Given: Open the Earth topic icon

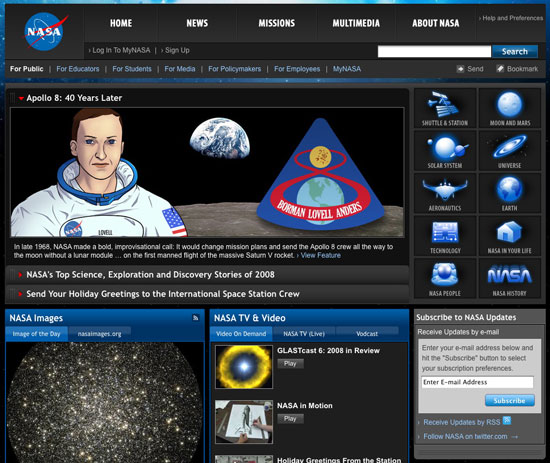Looking at the screenshot, I should (x=510, y=193).
